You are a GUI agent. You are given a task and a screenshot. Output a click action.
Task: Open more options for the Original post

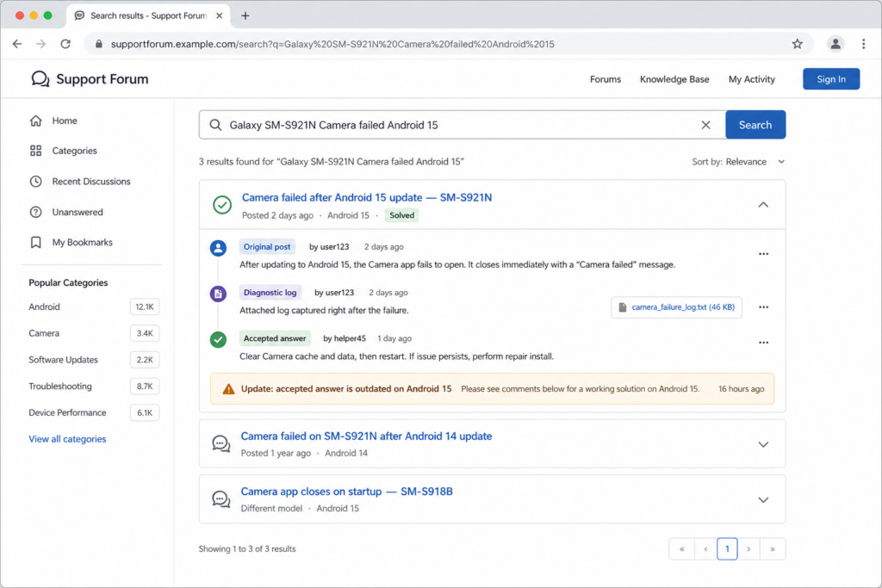763,254
